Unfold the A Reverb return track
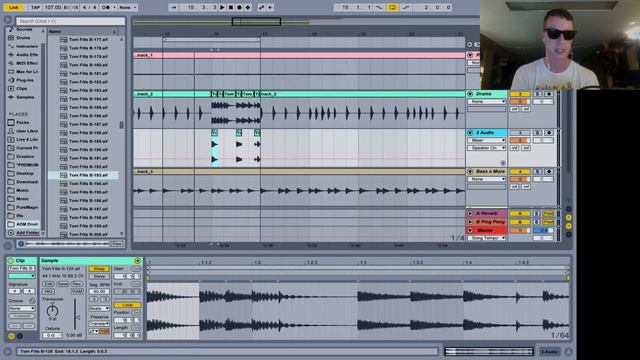Screen dimensions: 640x360 pyautogui.click(x=470, y=213)
